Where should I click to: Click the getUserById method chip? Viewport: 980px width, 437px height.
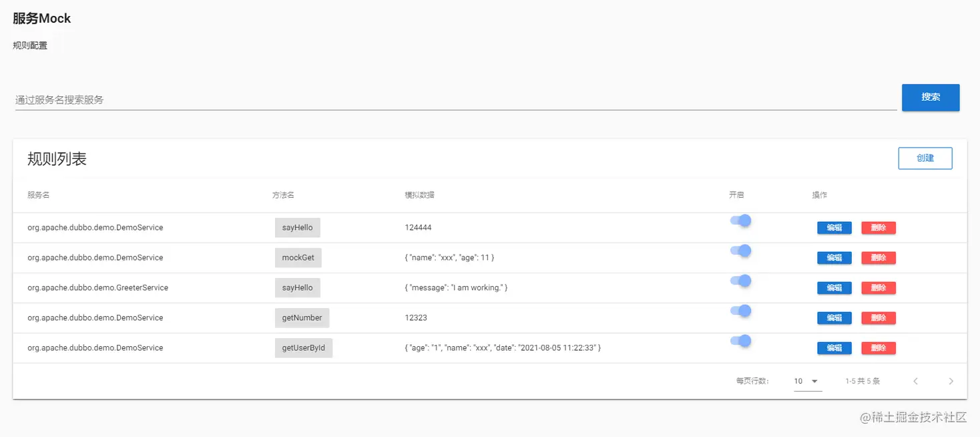pyautogui.click(x=304, y=348)
